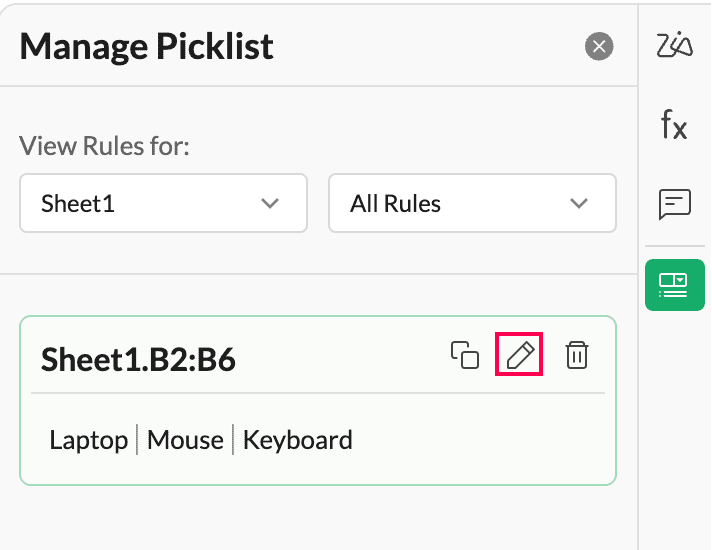Toggle the green picklist sidebar icon
712x550 pixels.
(674, 285)
